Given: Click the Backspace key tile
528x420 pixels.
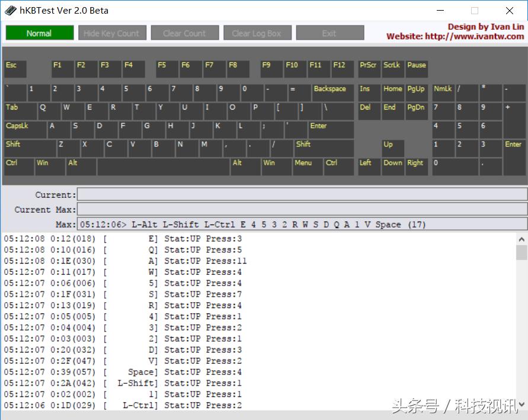Looking at the screenshot, I should [x=333, y=93].
